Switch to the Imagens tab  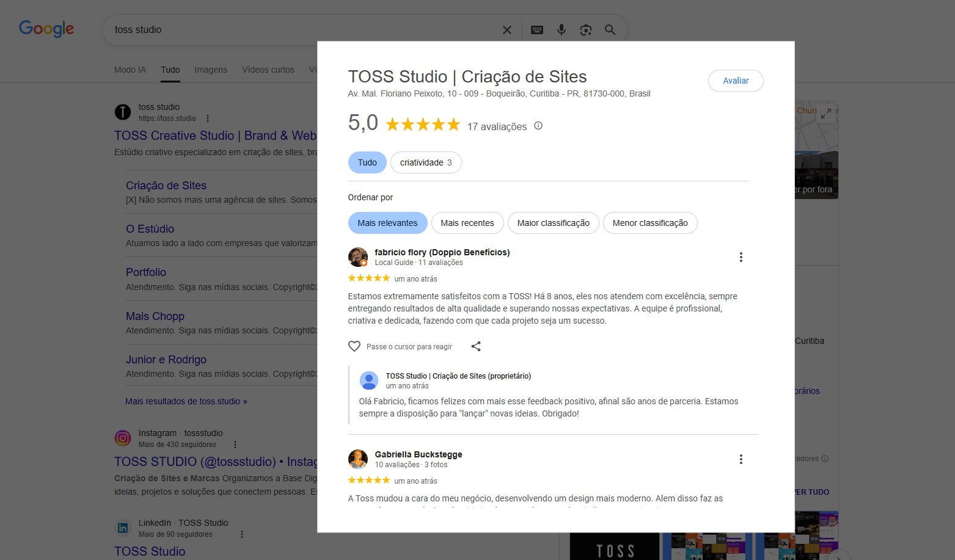click(x=211, y=70)
